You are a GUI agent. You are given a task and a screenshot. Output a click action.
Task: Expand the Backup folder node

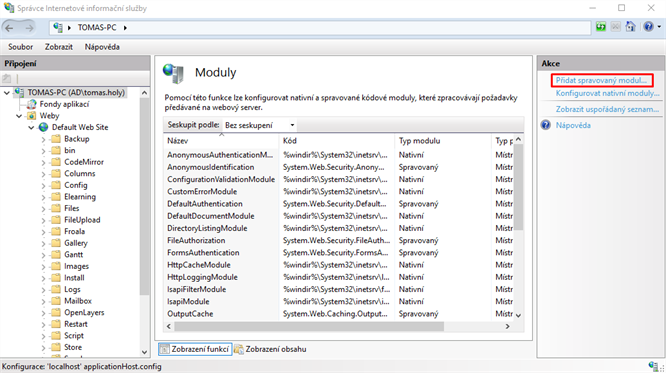[x=43, y=139]
